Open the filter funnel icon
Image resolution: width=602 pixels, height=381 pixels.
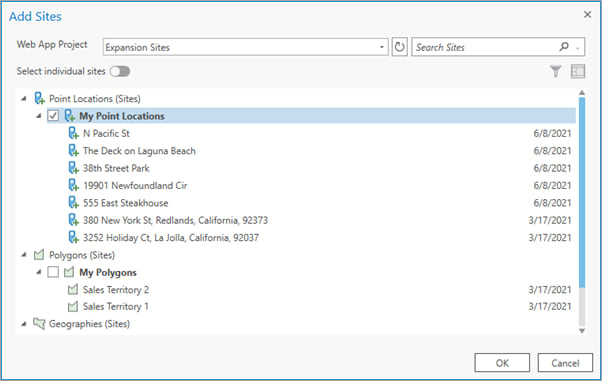click(556, 71)
